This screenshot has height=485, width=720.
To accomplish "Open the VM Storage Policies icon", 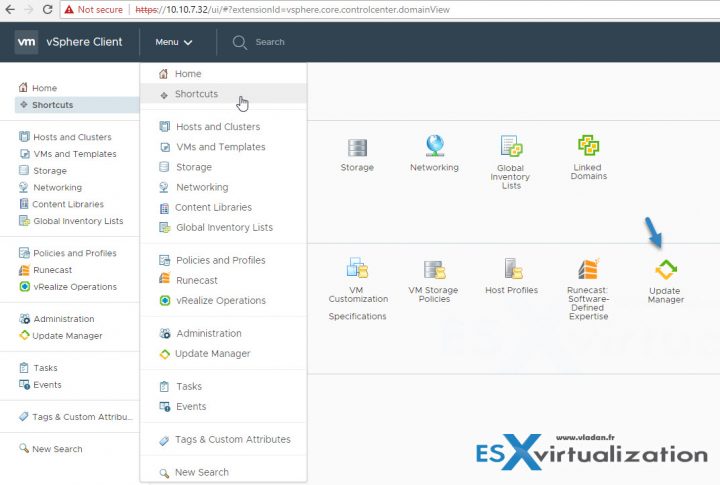I will (434, 268).
